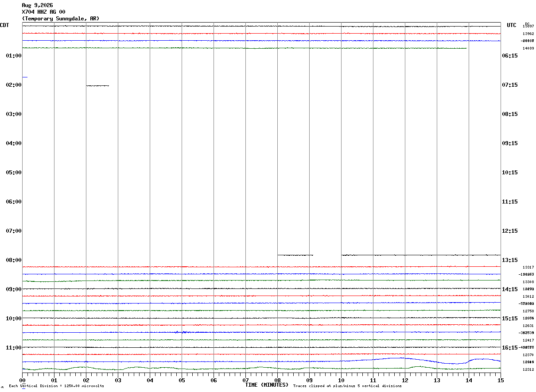Viewport: 536px width, 392px height.
Task: Click the TIME (MINUTES) axis title
Action: [x=267, y=385]
